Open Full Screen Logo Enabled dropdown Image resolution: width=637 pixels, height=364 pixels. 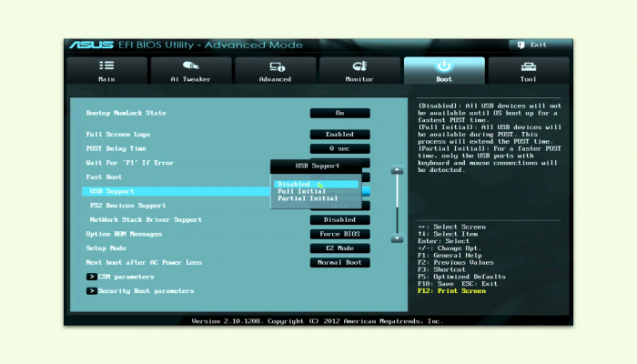click(x=340, y=135)
